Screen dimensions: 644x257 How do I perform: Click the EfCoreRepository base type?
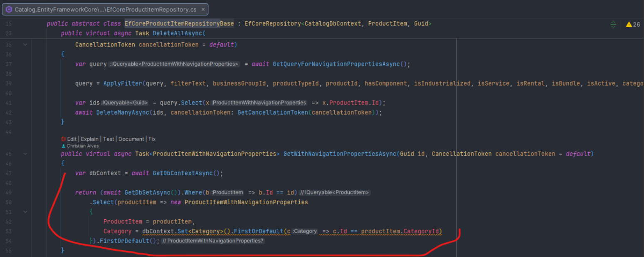pyautogui.click(x=273, y=24)
